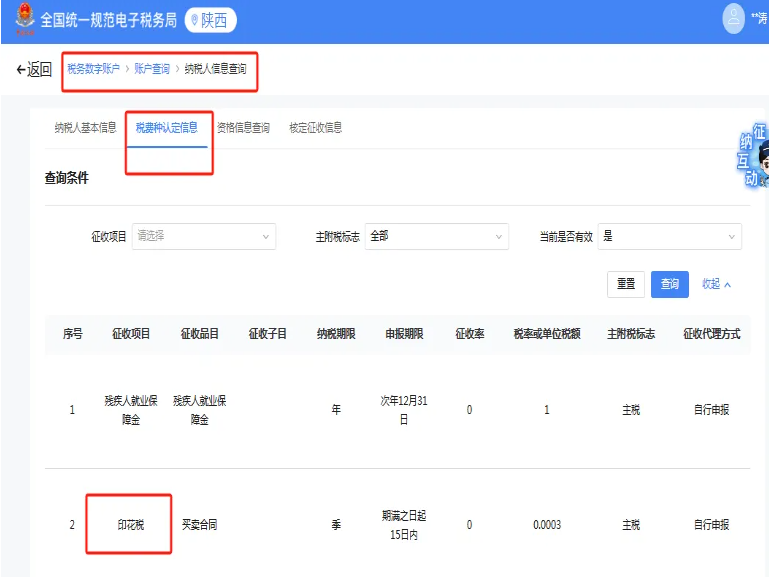The width and height of the screenshot is (769, 577).
Task: Click the 账户查询 breadcrumb link
Action: pos(152,69)
